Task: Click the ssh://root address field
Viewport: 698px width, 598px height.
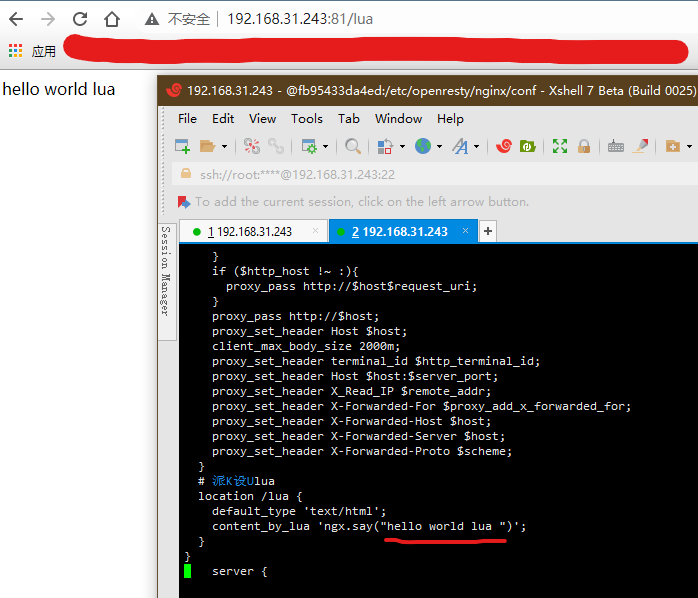Action: click(297, 175)
